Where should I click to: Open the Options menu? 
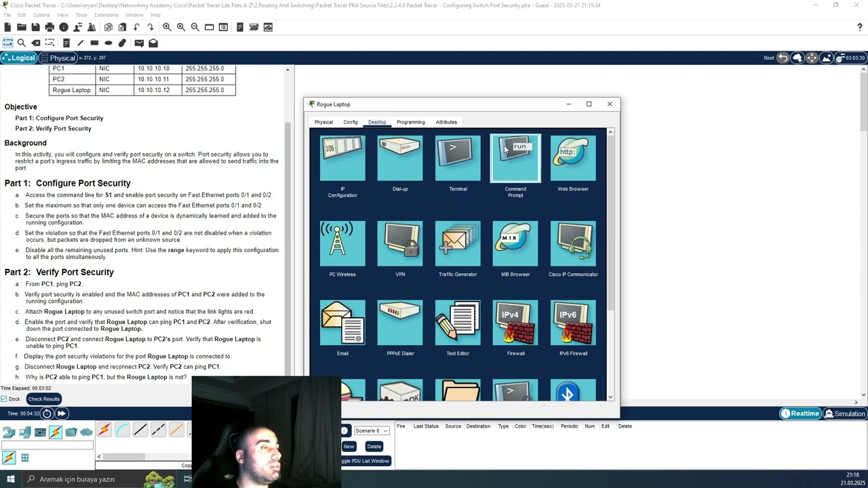[41, 15]
